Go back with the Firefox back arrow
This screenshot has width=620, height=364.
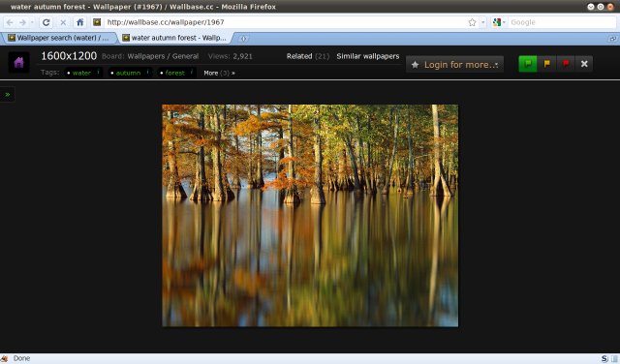[x=10, y=22]
